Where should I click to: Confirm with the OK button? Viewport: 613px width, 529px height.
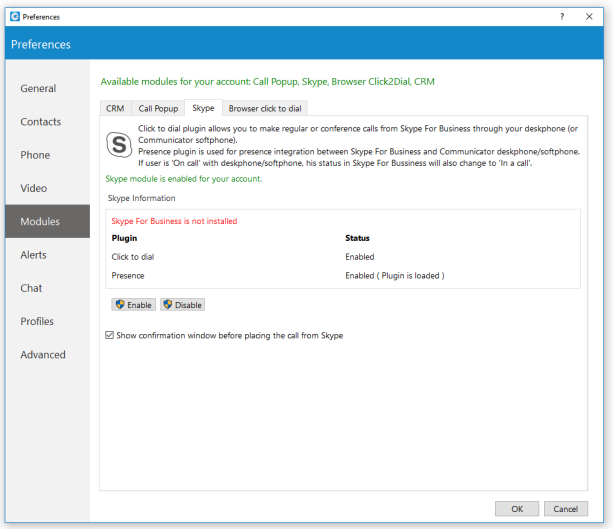click(517, 509)
